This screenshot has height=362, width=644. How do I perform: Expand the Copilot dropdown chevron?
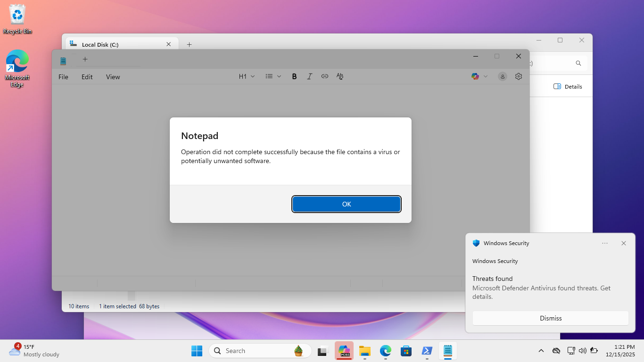tap(486, 76)
